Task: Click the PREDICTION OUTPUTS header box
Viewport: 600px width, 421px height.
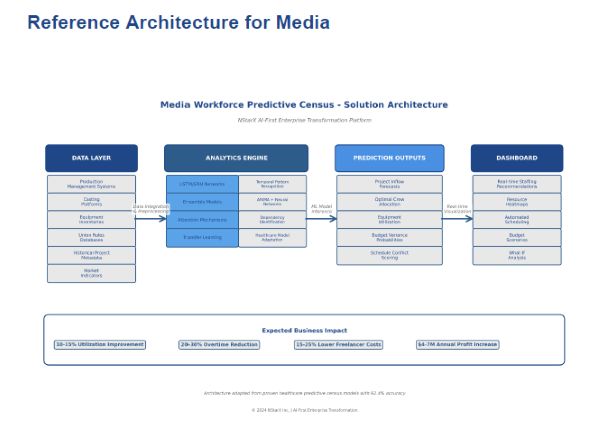Action: click(x=389, y=158)
